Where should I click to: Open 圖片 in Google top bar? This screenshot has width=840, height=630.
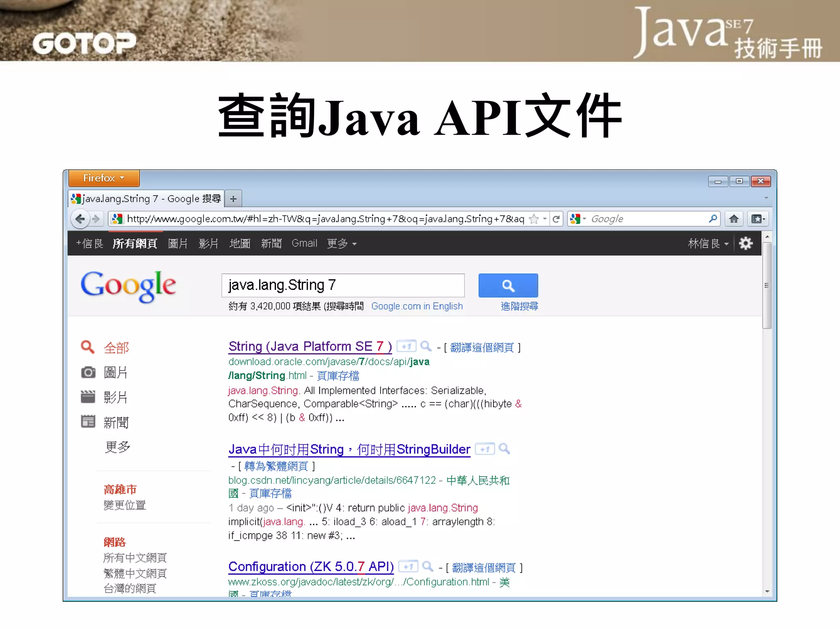(x=178, y=244)
